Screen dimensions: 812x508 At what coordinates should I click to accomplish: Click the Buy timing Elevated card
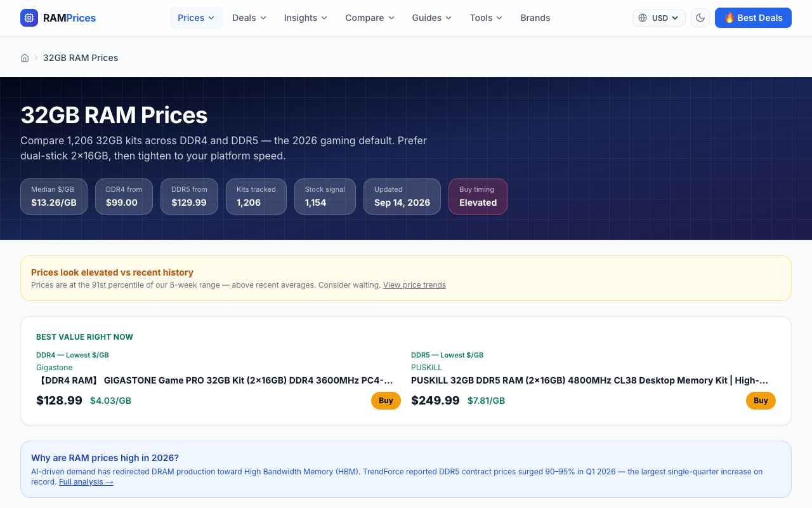pyautogui.click(x=478, y=196)
